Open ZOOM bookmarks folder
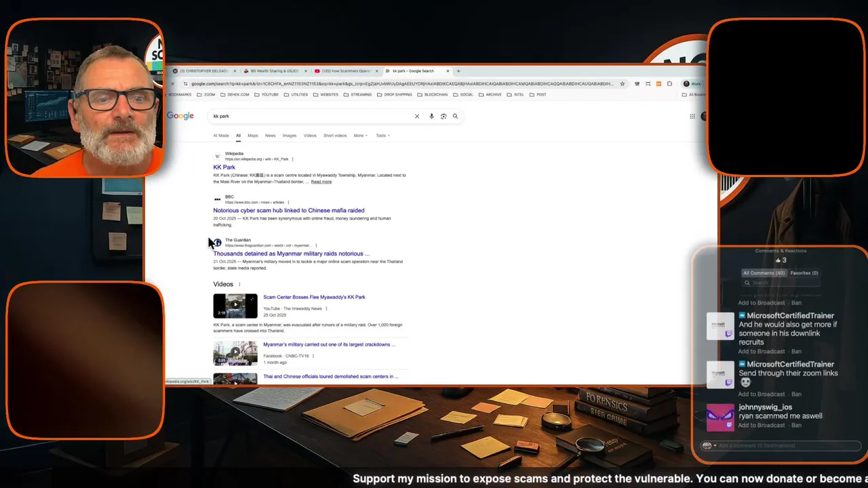 [x=207, y=95]
